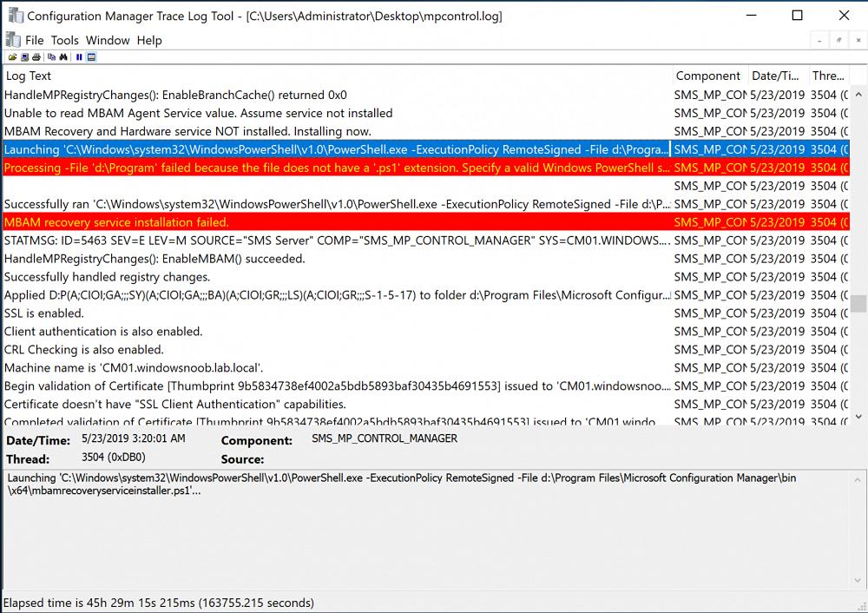
Task: Select 'MBAM Recovery and Hardware service NOT installed' line
Action: 426,132
